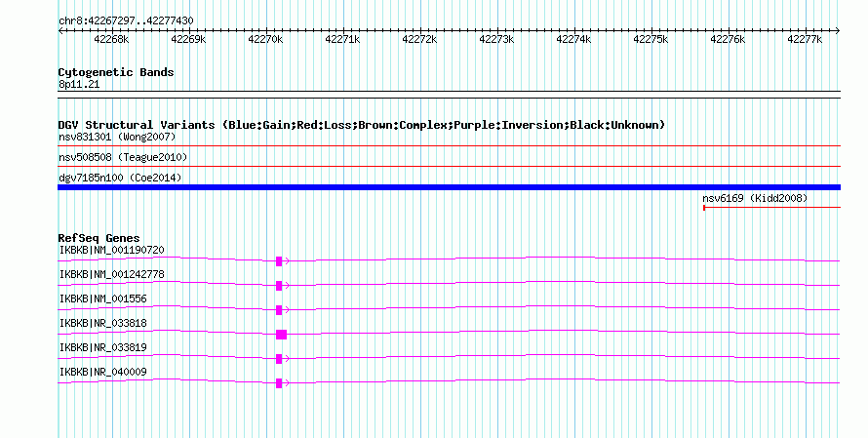
Task: Click the exon box of NM_001190720
Action: (x=279, y=261)
